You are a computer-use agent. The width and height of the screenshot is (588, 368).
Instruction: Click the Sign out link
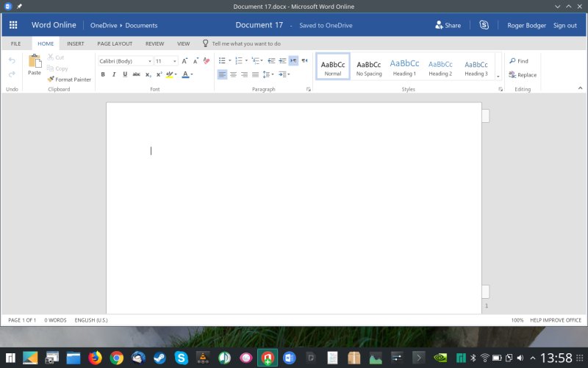[x=564, y=25]
